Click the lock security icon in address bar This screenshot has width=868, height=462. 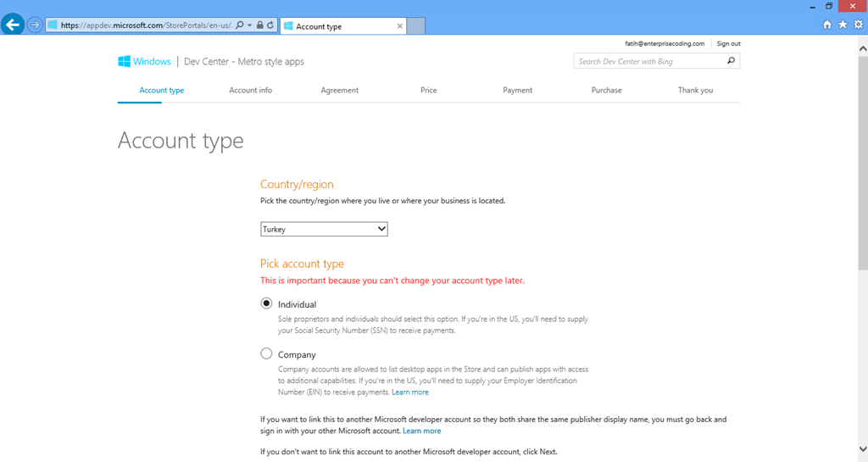point(259,25)
